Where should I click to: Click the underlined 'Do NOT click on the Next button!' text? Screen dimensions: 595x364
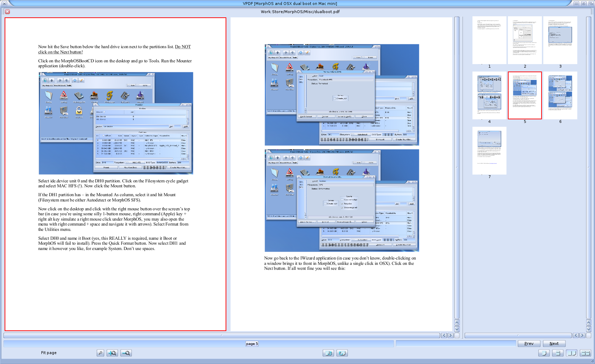pos(114,49)
